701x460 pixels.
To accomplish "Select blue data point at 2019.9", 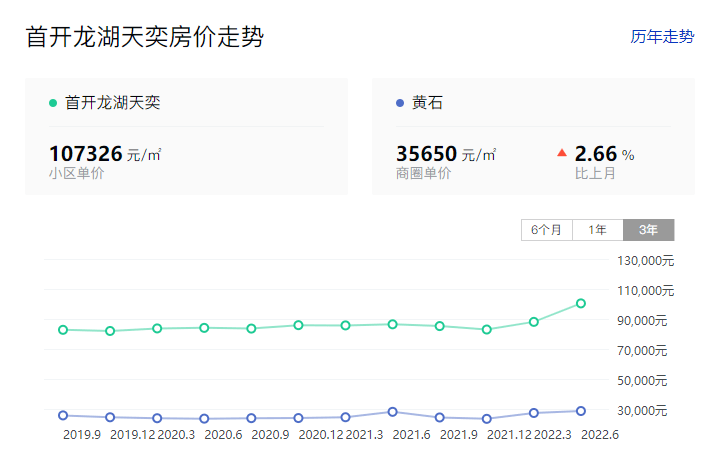I will pos(63,415).
